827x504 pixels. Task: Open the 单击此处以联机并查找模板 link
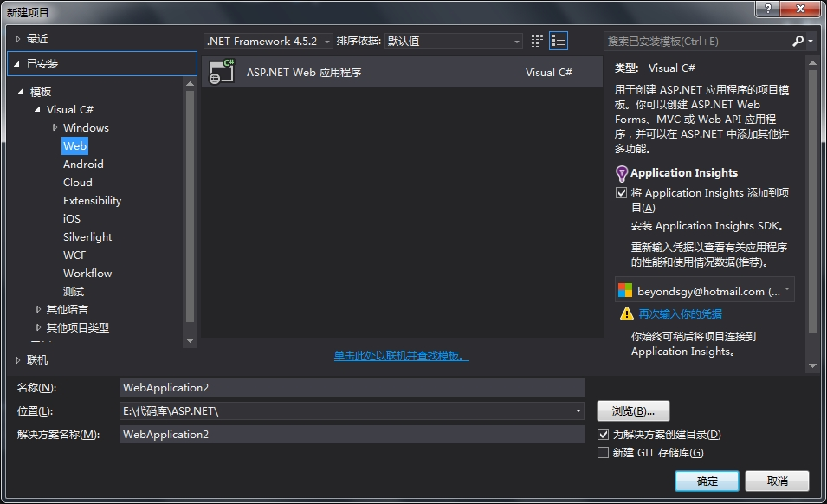pyautogui.click(x=401, y=356)
